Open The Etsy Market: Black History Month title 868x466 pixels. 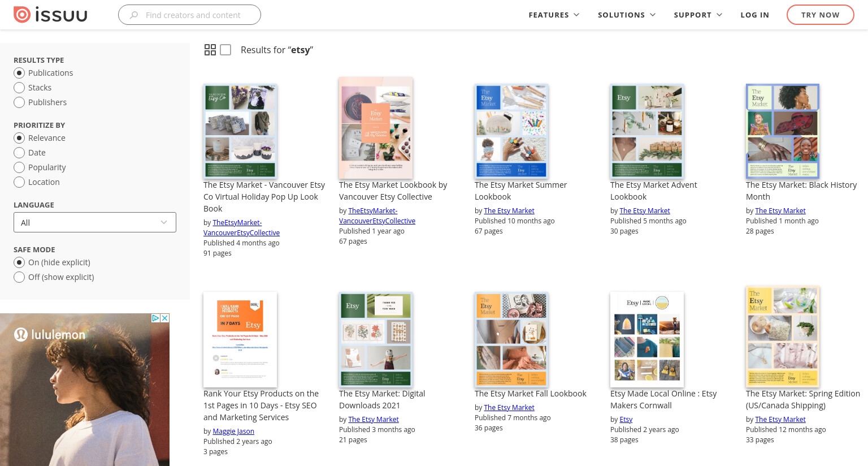[801, 191]
